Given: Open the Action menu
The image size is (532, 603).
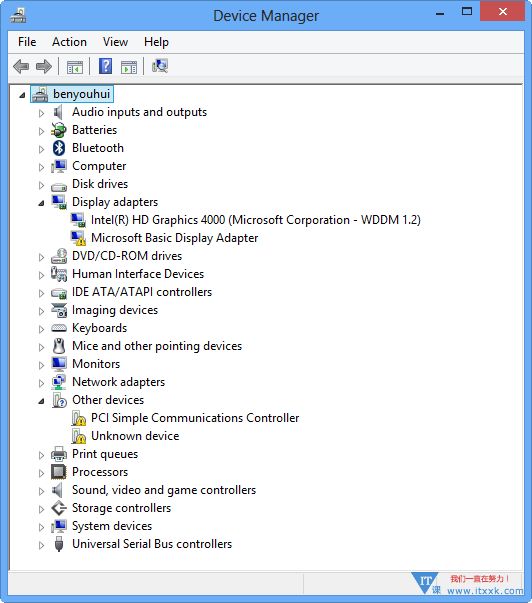Looking at the screenshot, I should (69, 42).
